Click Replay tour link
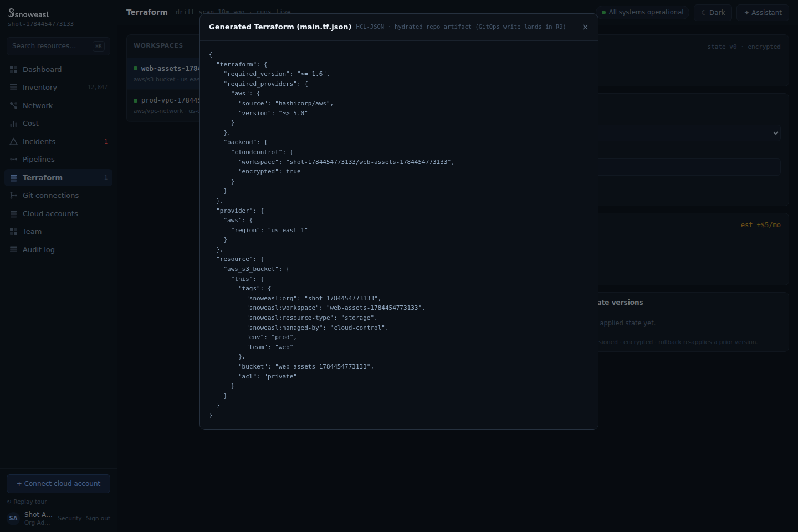Image resolution: width=798 pixels, height=532 pixels. tap(27, 502)
